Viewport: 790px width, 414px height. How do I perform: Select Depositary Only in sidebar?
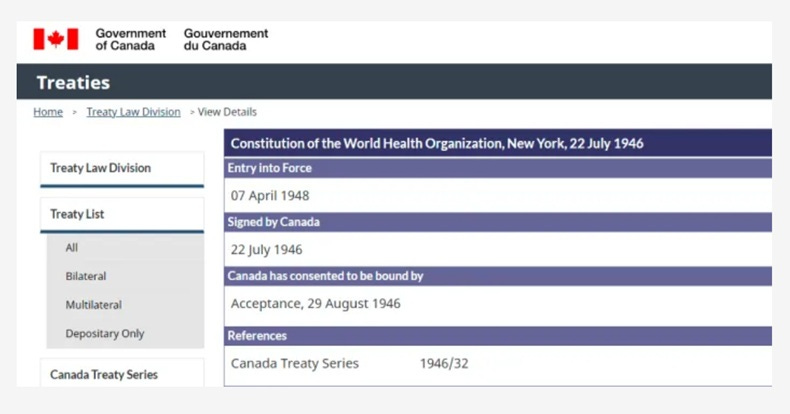[x=105, y=333]
